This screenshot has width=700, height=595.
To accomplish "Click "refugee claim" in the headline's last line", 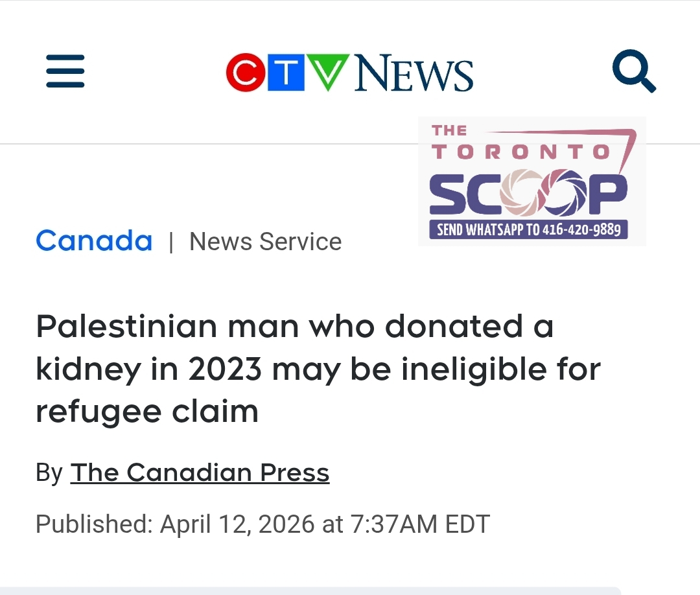I will (x=147, y=412).
